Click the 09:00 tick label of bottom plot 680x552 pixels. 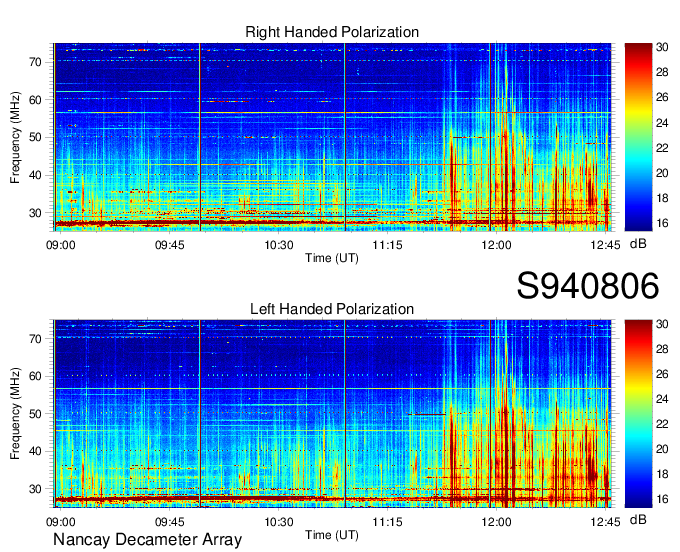click(x=61, y=522)
